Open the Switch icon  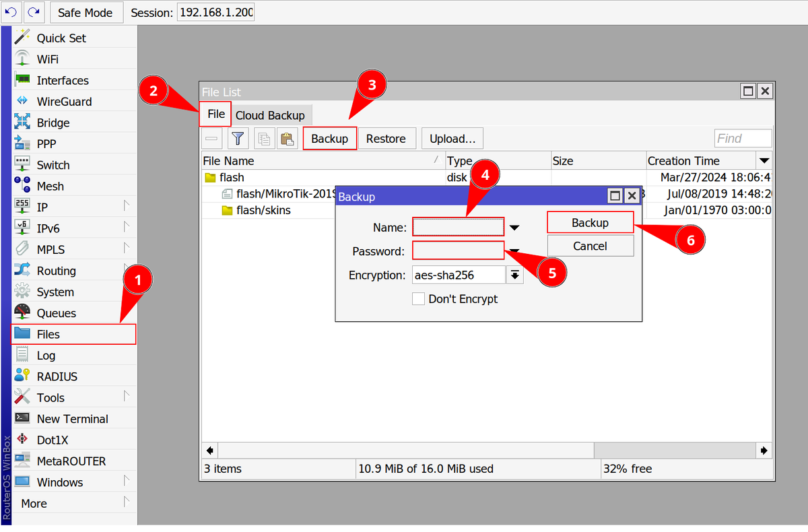click(x=23, y=164)
